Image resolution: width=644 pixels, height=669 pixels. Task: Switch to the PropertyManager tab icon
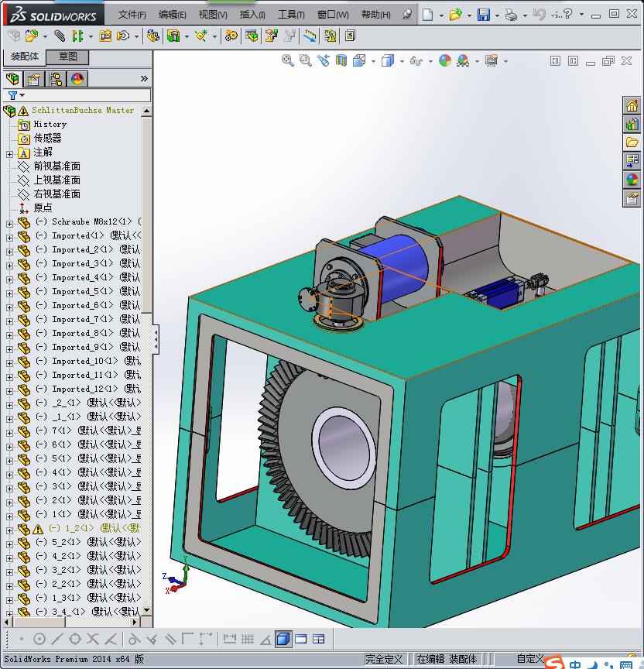click(34, 79)
